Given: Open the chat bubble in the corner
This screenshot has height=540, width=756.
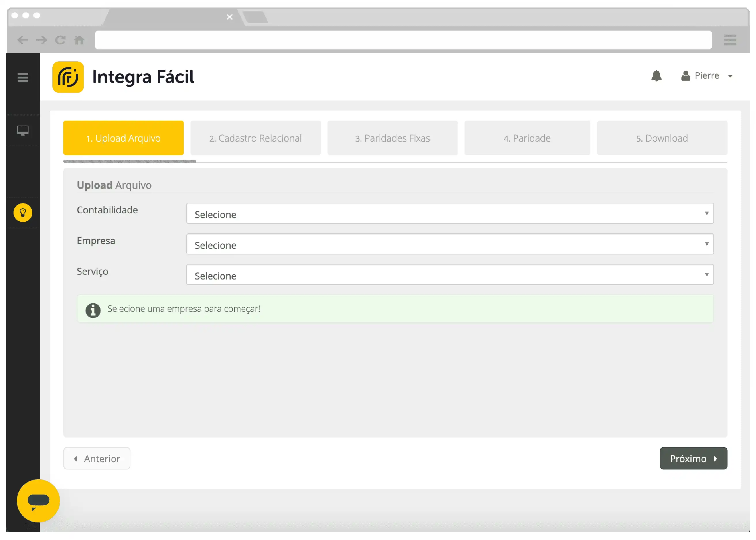Looking at the screenshot, I should (x=38, y=501).
